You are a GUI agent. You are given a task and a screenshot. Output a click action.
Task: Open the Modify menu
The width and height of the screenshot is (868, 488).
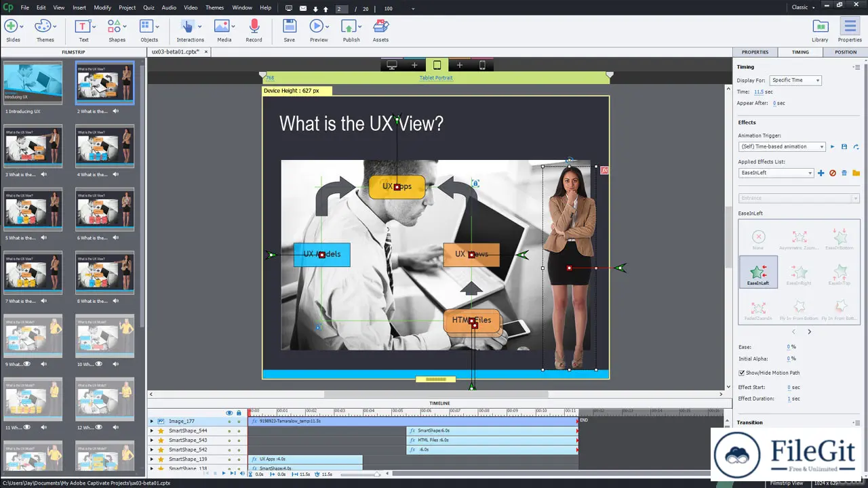click(102, 7)
